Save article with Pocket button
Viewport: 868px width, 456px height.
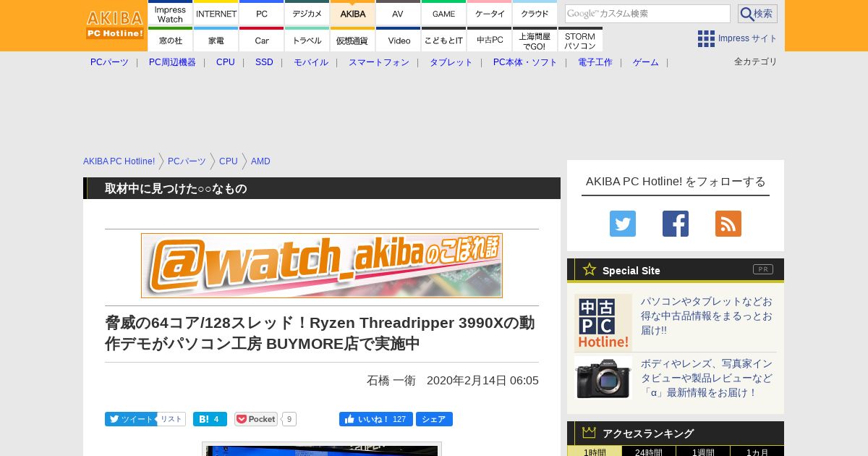[x=256, y=419]
